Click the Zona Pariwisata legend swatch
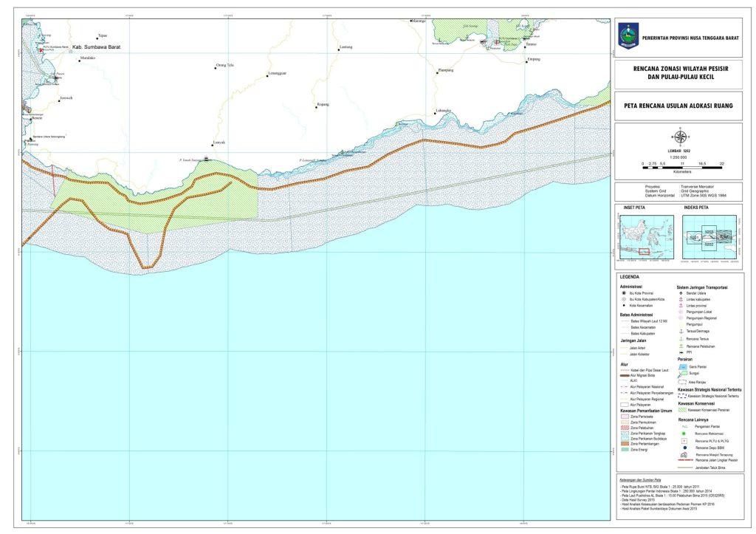Viewport: 756px width, 534px height. tap(625, 416)
